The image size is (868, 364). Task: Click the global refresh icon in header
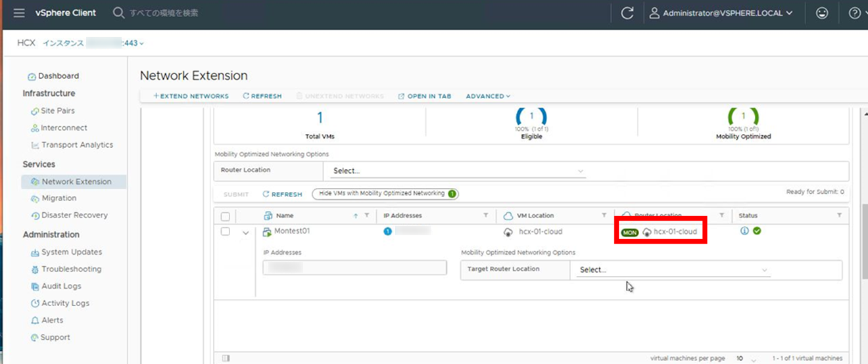click(x=627, y=13)
